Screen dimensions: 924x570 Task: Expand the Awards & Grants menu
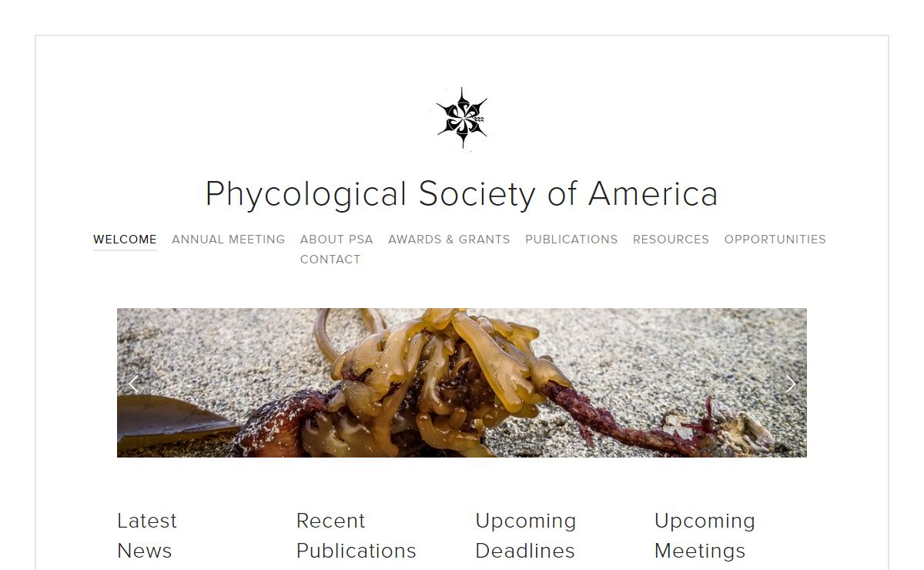[x=449, y=240]
